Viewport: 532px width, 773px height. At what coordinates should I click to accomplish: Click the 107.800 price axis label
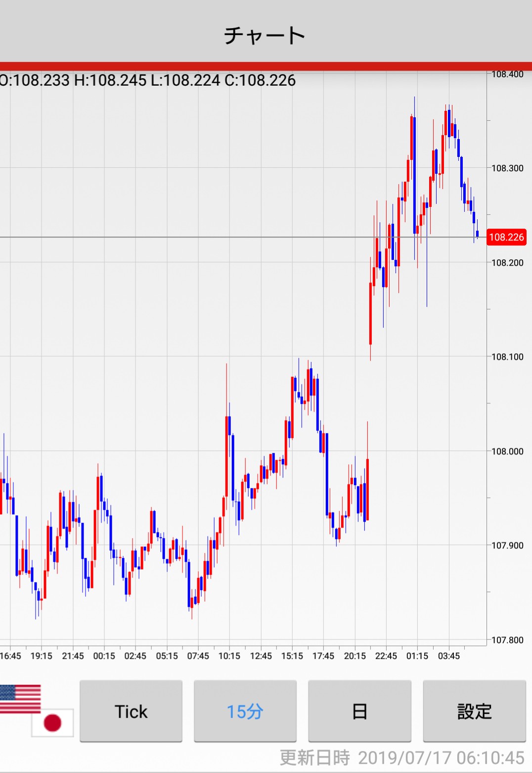tap(507, 640)
